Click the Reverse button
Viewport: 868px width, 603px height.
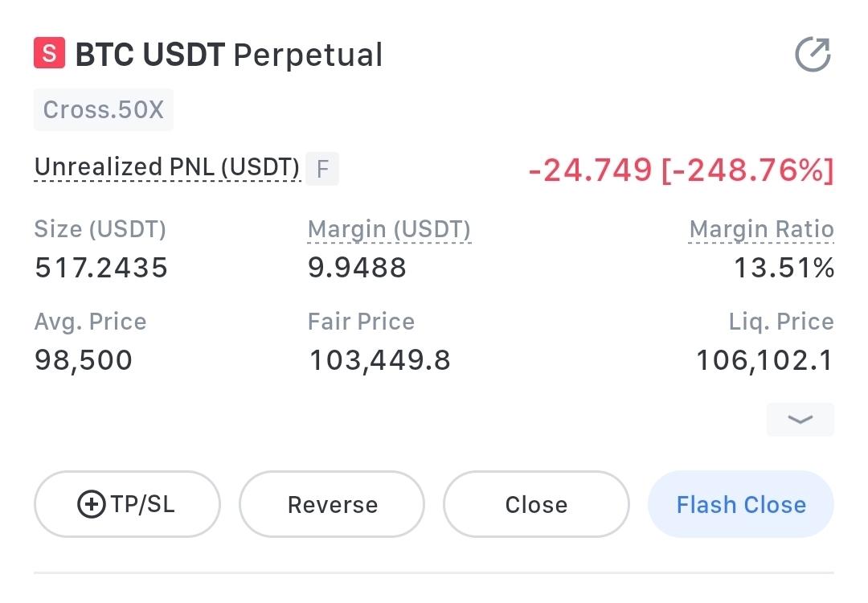[x=332, y=504]
